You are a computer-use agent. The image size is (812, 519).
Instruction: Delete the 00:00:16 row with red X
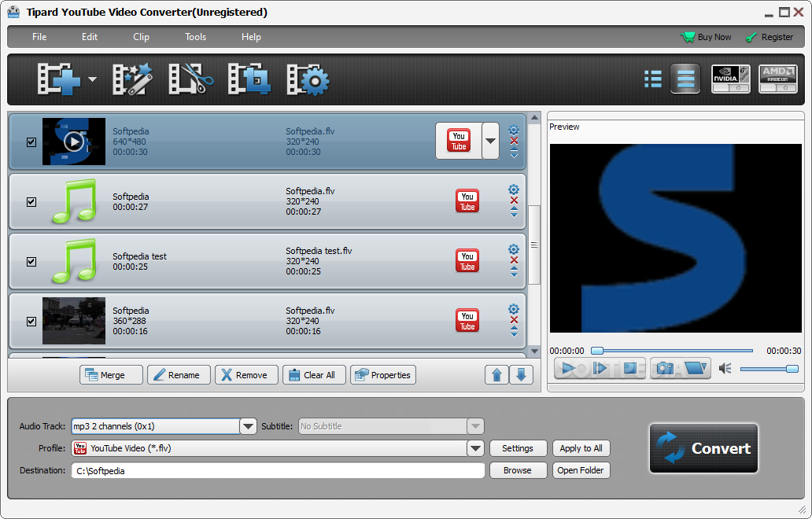pos(514,320)
